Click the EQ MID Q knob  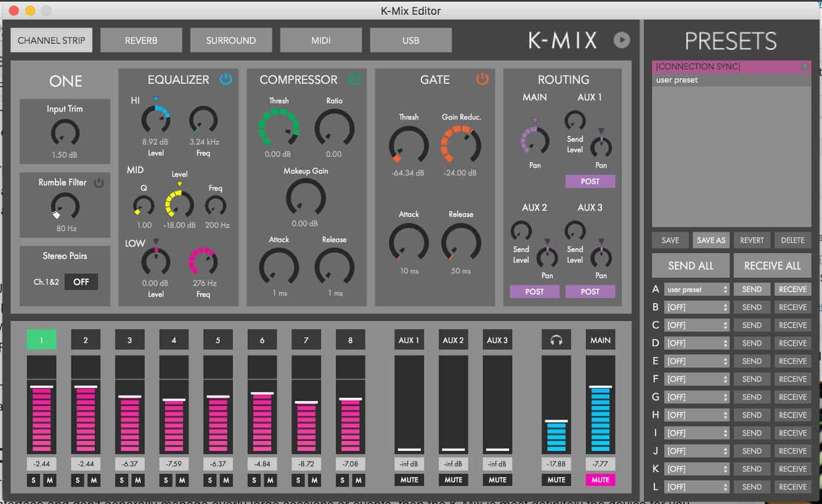click(x=144, y=206)
